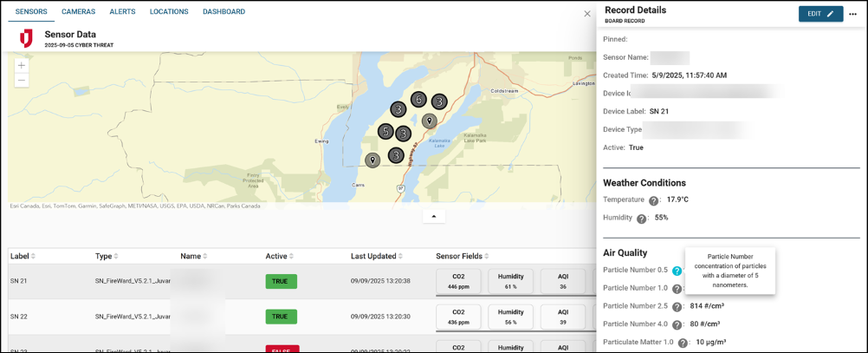868x353 pixels.
Task: Click the Edit button in Record Details
Action: (x=819, y=14)
